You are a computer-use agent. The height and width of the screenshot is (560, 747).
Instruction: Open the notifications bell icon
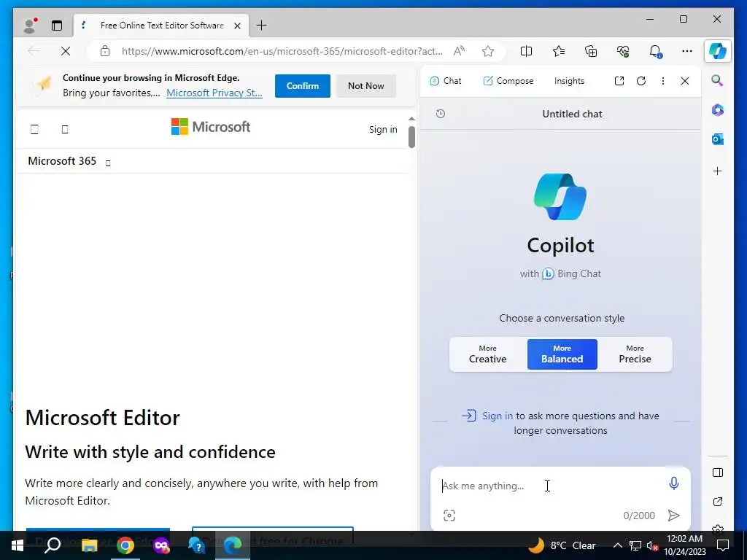tap(656, 51)
